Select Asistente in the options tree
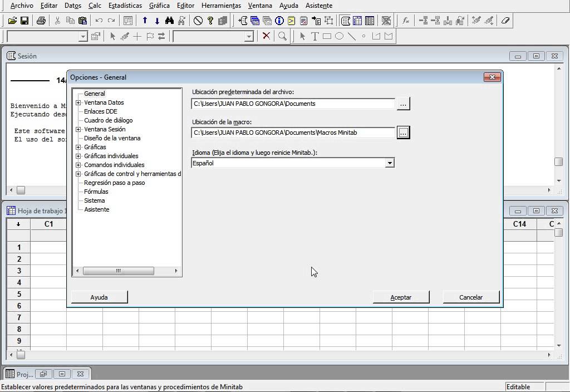This screenshot has width=570, height=392. [x=97, y=209]
